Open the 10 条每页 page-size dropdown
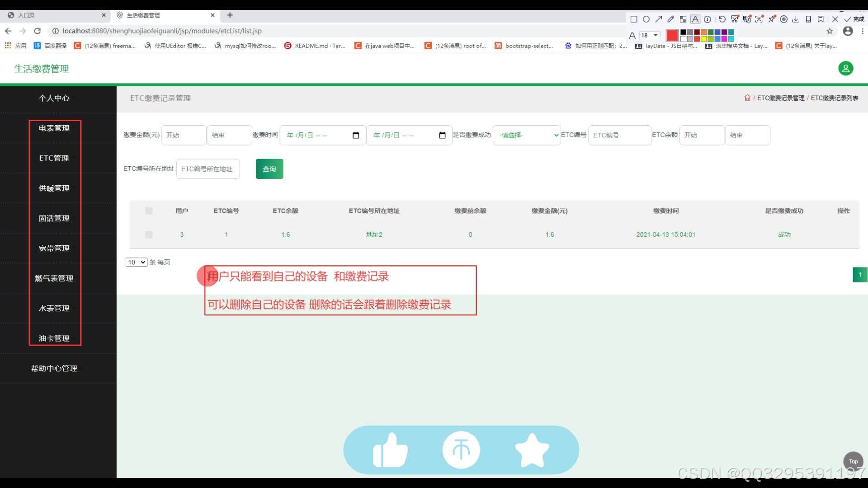 tap(137, 262)
